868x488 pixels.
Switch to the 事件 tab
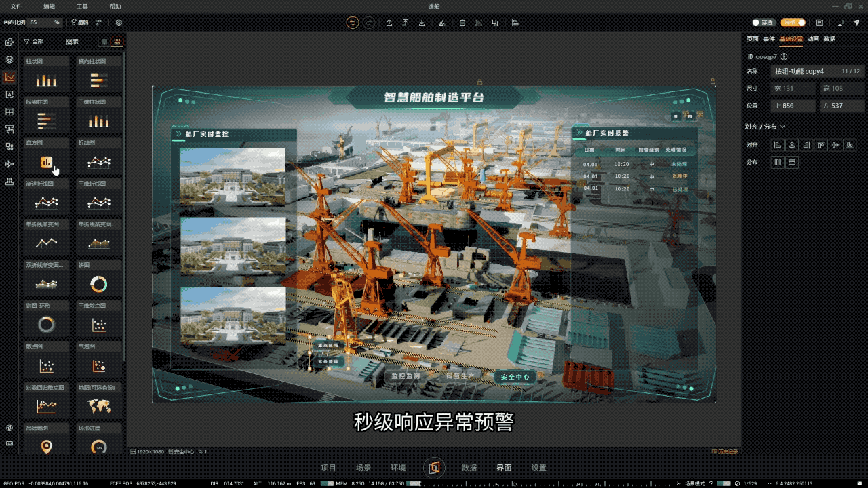[x=768, y=39]
